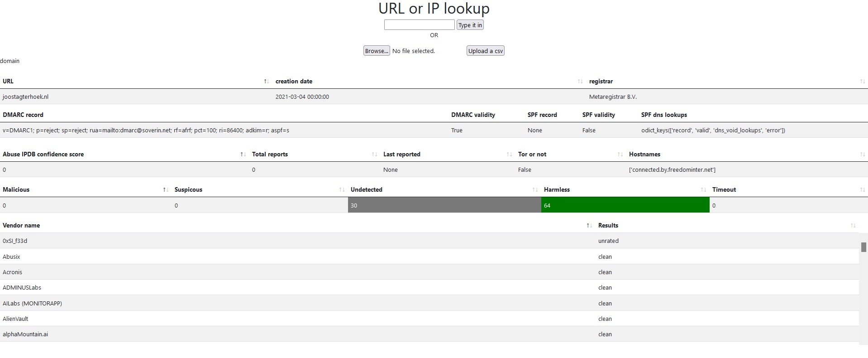Sort by creation date arrow icon
The image size is (868, 358).
(x=580, y=82)
